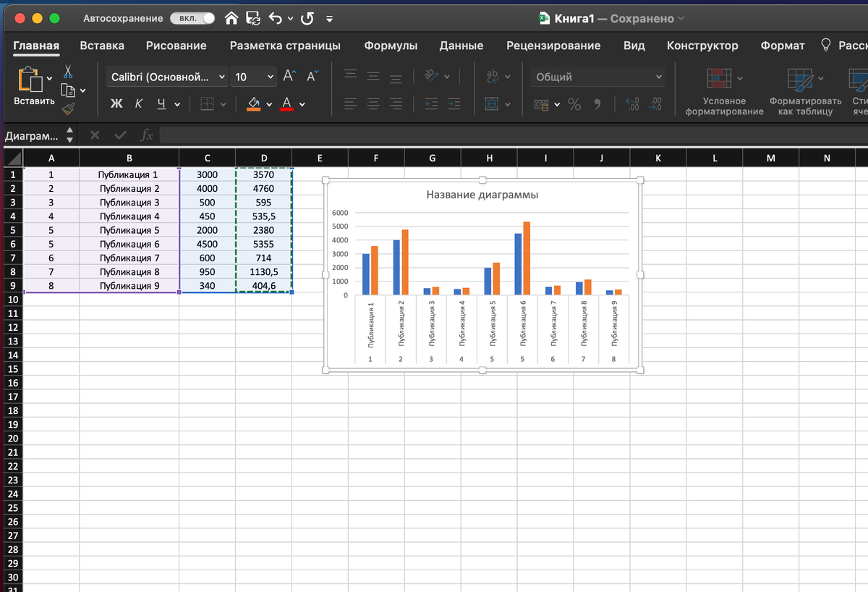Toggle italic formatting (К)
The height and width of the screenshot is (592, 868).
tap(138, 104)
